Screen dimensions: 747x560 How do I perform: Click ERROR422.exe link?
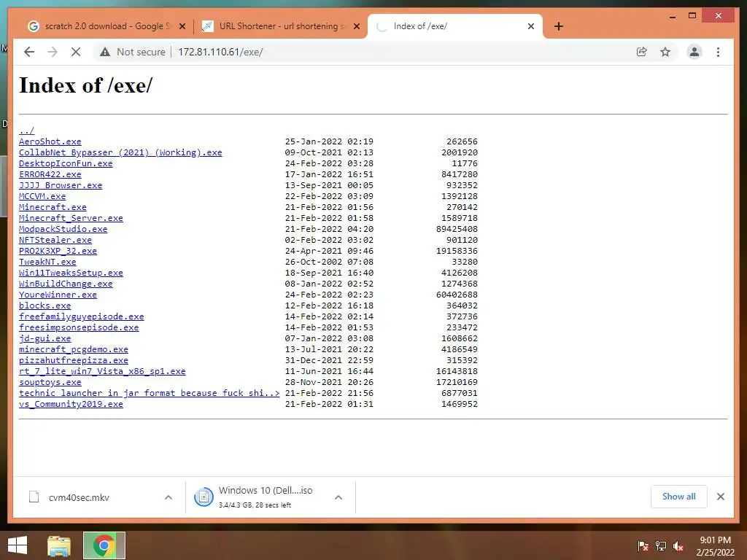coord(50,174)
